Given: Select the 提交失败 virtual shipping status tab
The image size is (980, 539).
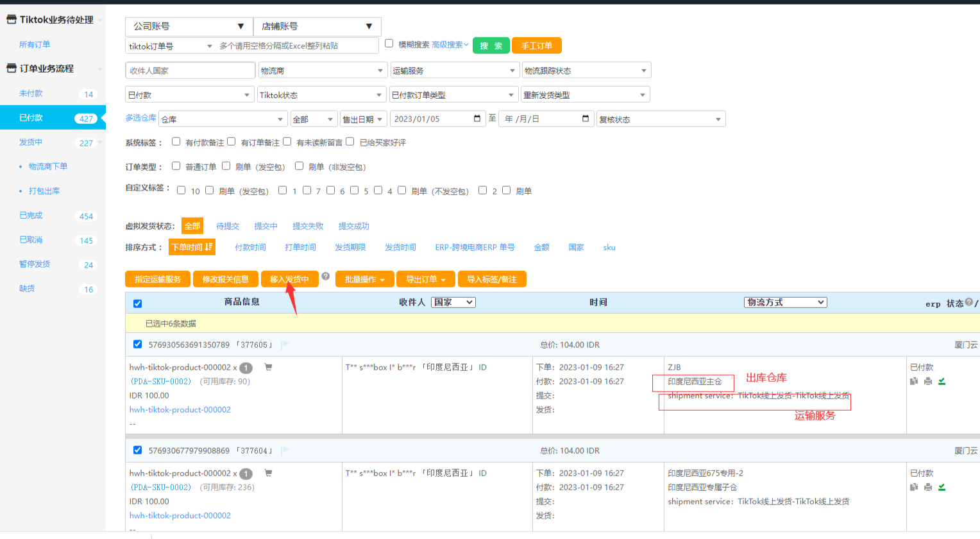Looking at the screenshot, I should point(308,226).
